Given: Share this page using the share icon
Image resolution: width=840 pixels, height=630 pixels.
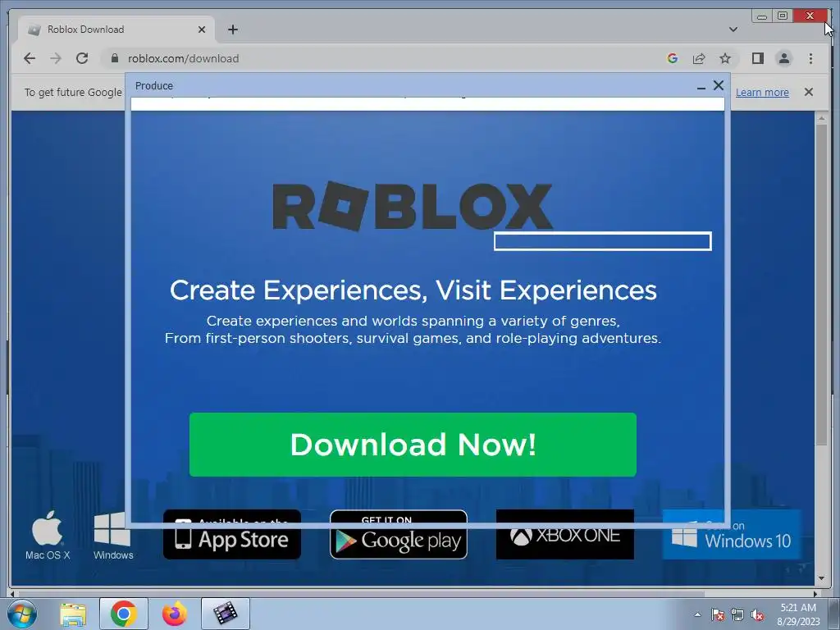Looking at the screenshot, I should click(699, 58).
